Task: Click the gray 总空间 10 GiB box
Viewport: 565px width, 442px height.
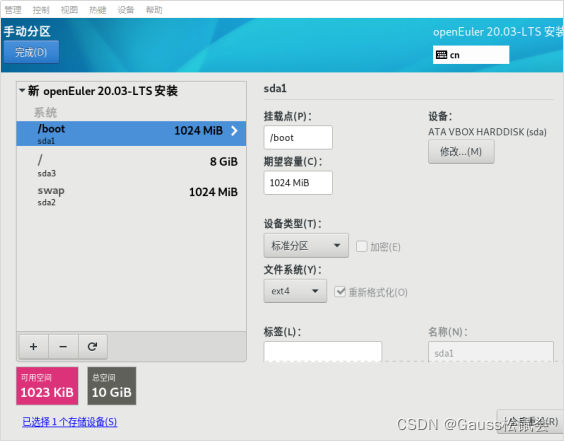Action: pyautogui.click(x=112, y=386)
